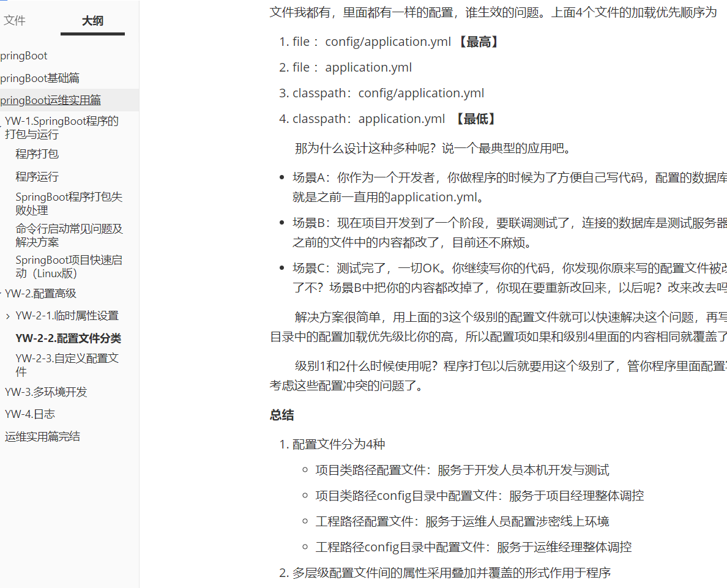Click the 总结 heading in the document

pyautogui.click(x=282, y=415)
